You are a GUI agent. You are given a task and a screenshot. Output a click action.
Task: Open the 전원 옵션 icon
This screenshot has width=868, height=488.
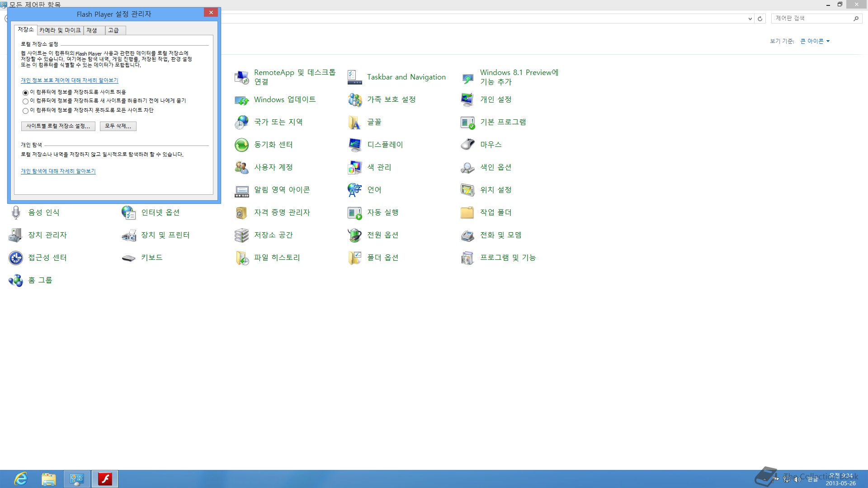355,235
